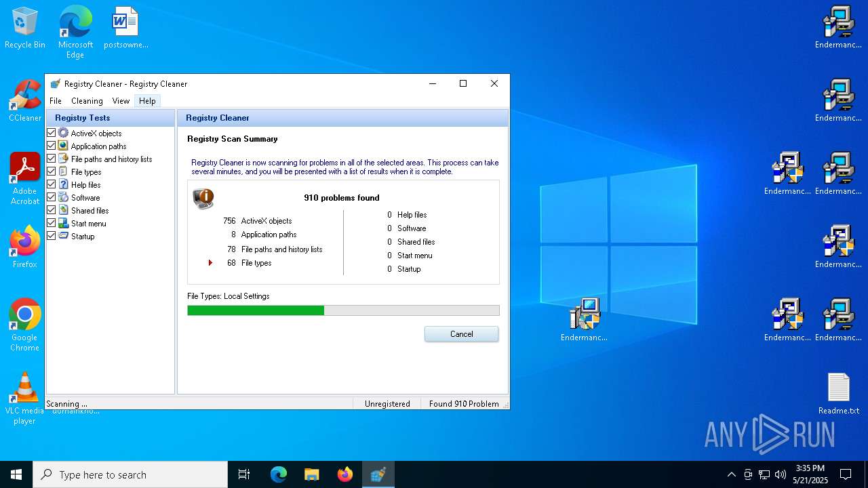Click the '68 File types' result row
Viewport: 868px width, 488px height.
pos(249,263)
